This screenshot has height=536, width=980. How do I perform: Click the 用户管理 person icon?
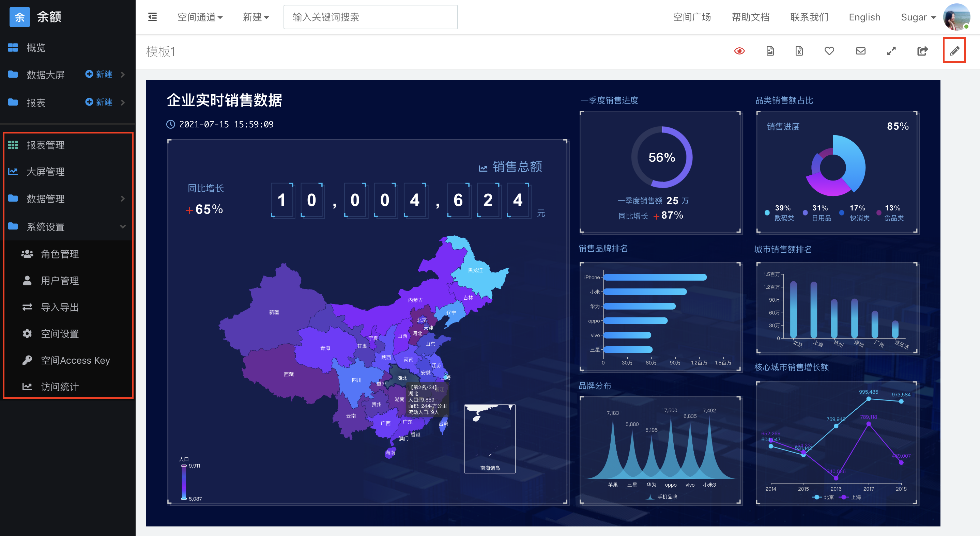27,280
